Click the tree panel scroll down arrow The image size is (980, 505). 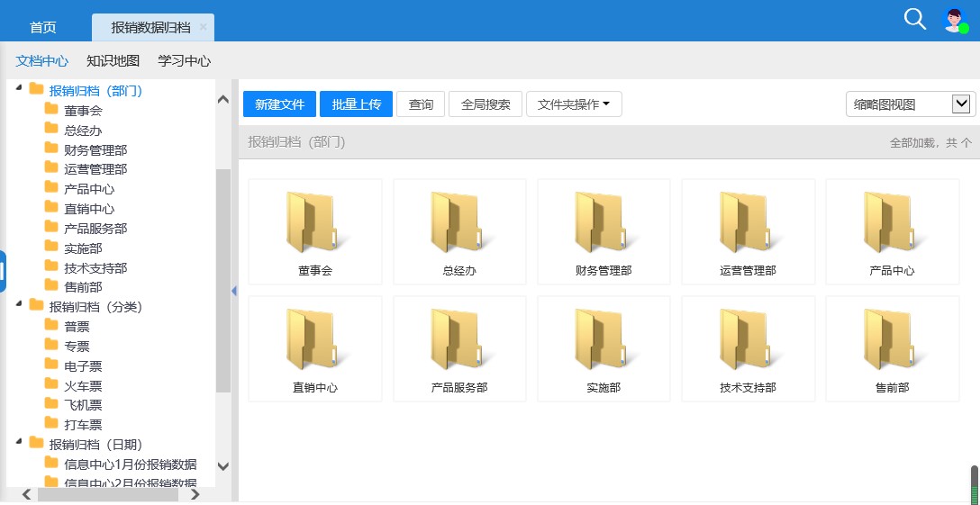(x=223, y=466)
